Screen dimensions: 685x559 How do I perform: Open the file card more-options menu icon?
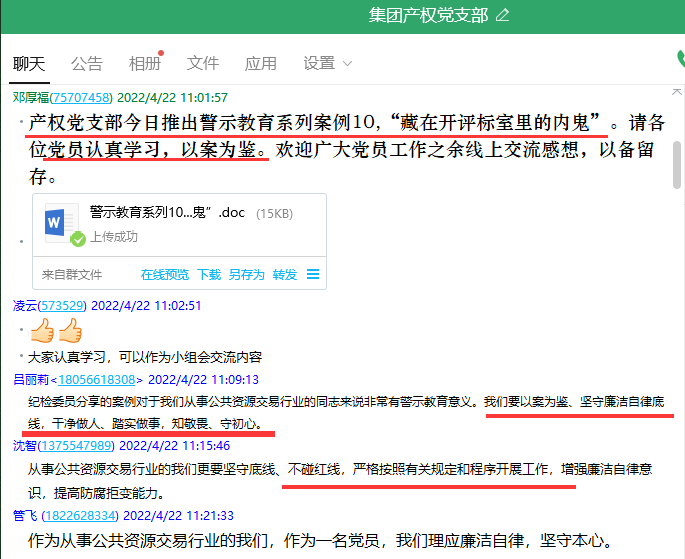click(313, 274)
